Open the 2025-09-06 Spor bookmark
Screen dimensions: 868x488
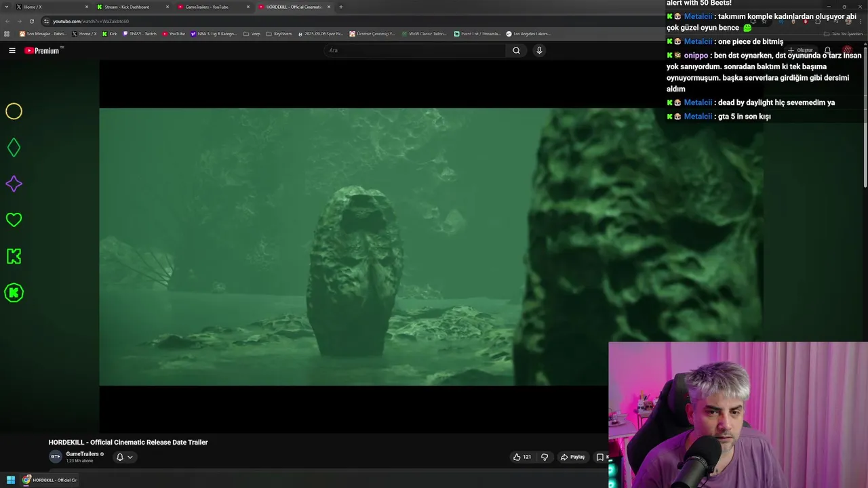pyautogui.click(x=321, y=34)
